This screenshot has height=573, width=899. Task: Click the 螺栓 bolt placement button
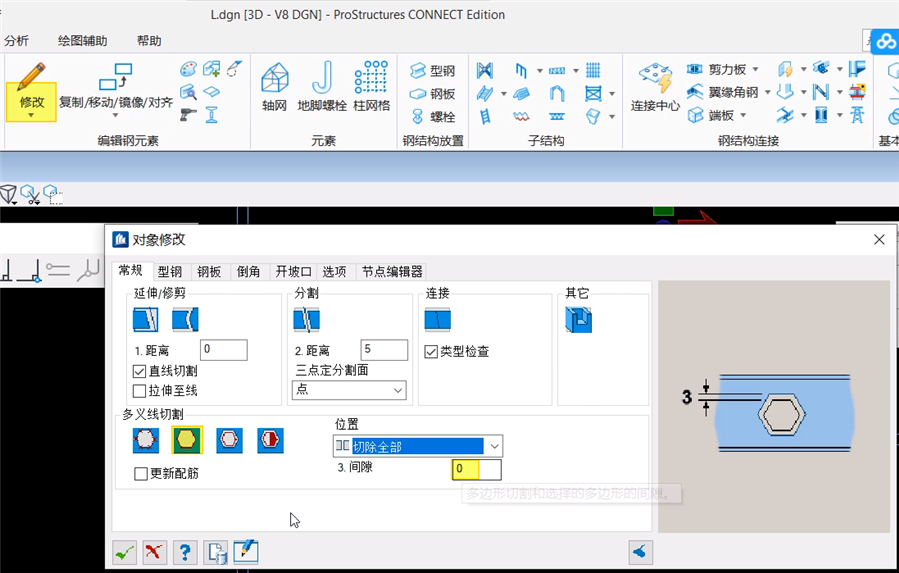click(433, 116)
